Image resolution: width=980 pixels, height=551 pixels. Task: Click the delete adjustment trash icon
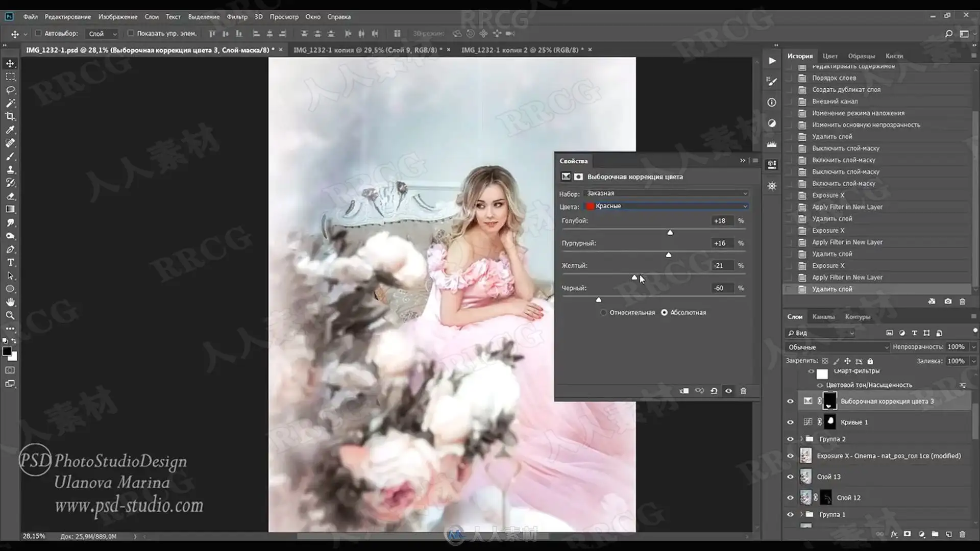click(x=743, y=391)
